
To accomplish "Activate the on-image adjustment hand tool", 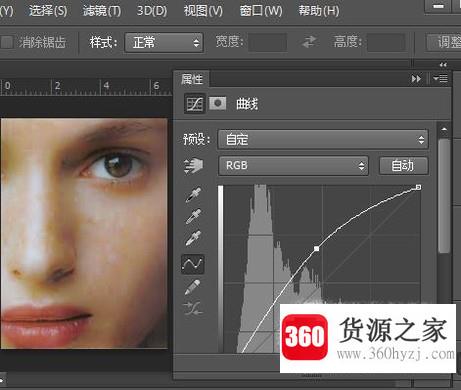I will (x=193, y=166).
